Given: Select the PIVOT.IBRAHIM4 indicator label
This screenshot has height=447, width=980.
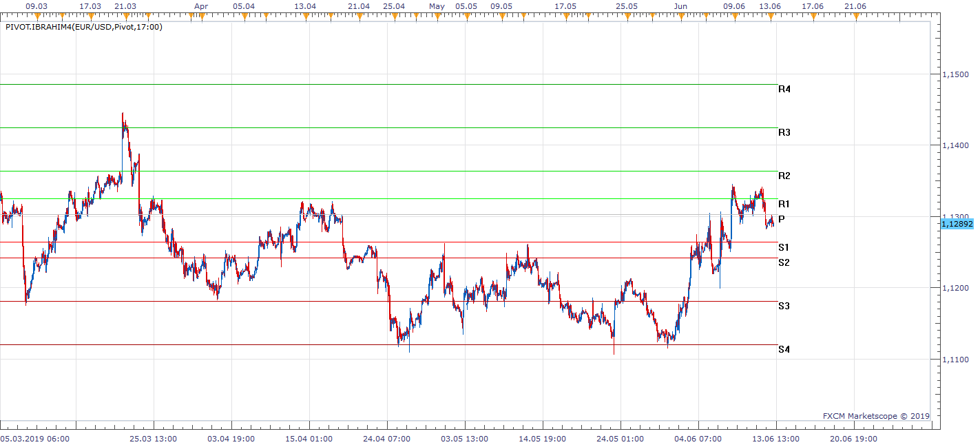Looking at the screenshot, I should pyautogui.click(x=83, y=28).
